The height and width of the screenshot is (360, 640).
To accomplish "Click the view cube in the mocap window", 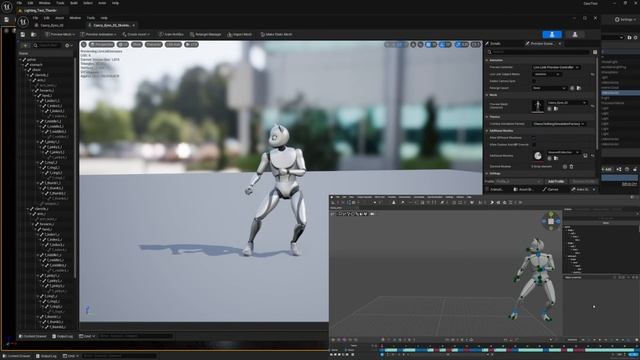I will (x=551, y=221).
